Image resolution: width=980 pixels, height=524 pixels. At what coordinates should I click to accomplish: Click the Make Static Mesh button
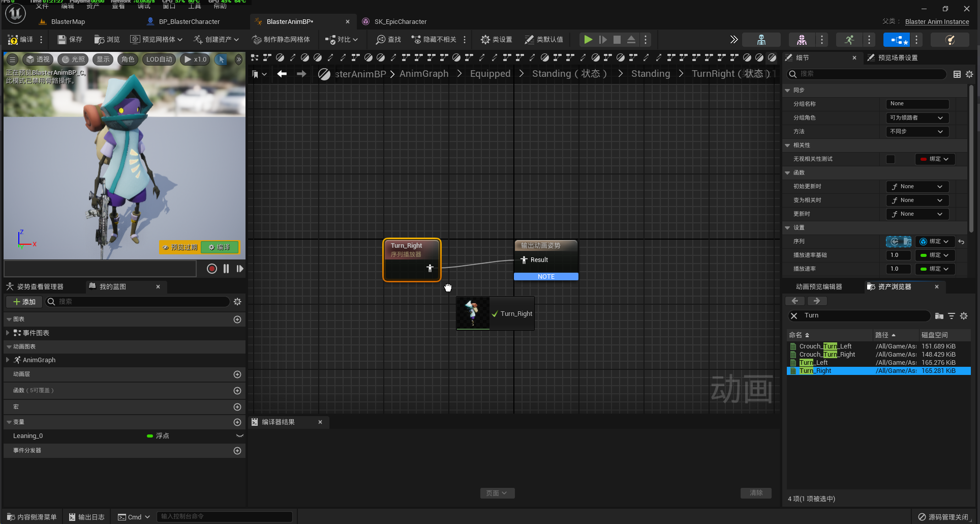coord(281,39)
